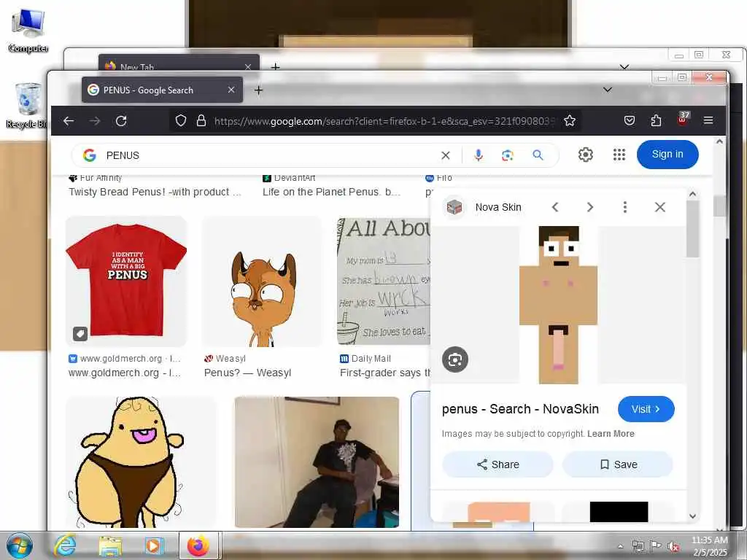Click the page scroll-up arrow at top right

pyautogui.click(x=719, y=141)
